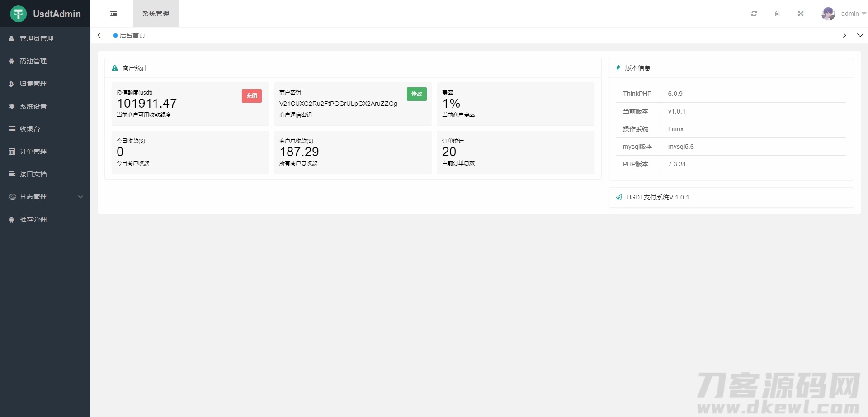Image resolution: width=868 pixels, height=417 pixels.
Task: Go to 归集管理 bitcoin menu item
Action: pyautogui.click(x=33, y=84)
